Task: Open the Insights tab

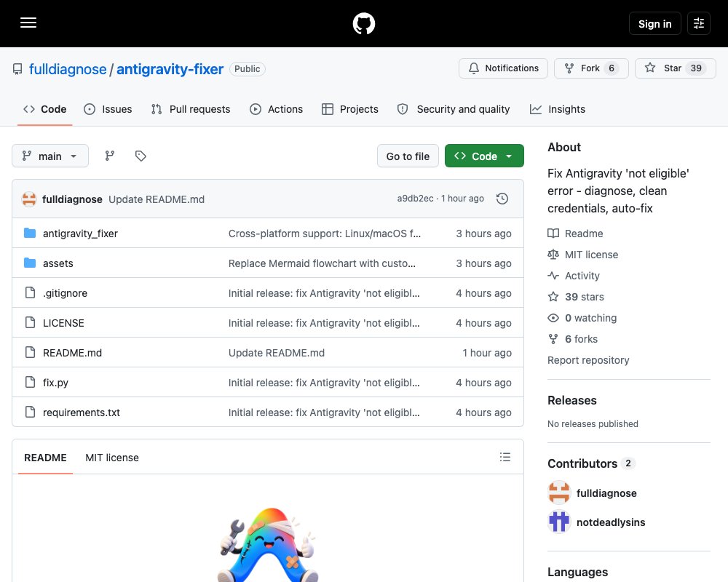Action: pyautogui.click(x=558, y=109)
